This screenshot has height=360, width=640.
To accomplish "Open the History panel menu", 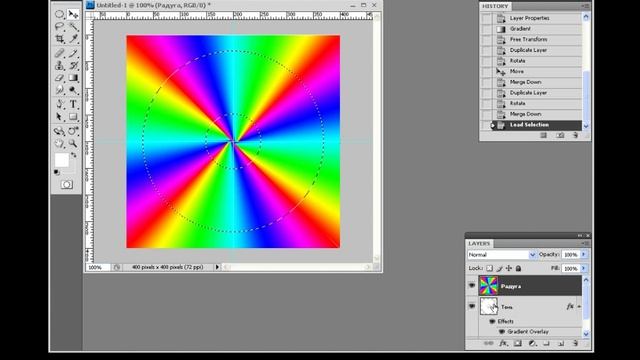I will click(586, 6).
